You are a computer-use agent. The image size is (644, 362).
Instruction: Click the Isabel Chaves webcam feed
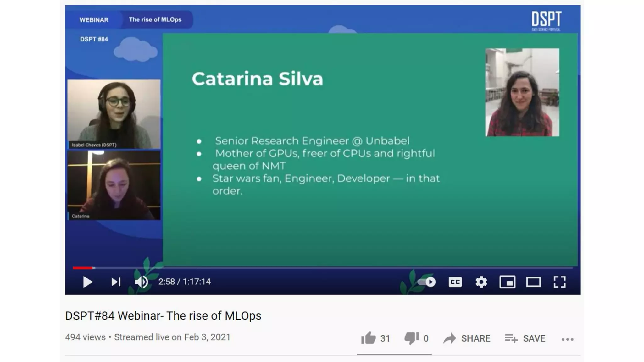(114, 113)
